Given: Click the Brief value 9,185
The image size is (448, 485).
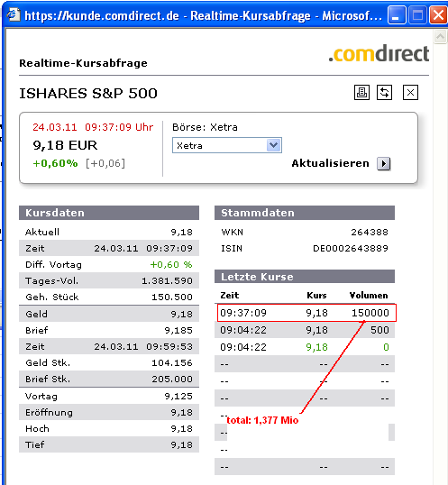Looking at the screenshot, I should [x=178, y=330].
